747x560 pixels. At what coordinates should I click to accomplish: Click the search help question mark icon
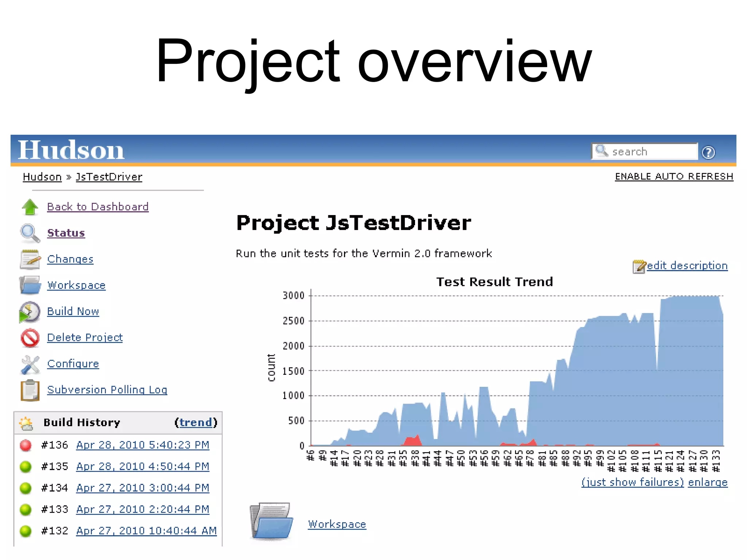pyautogui.click(x=708, y=152)
